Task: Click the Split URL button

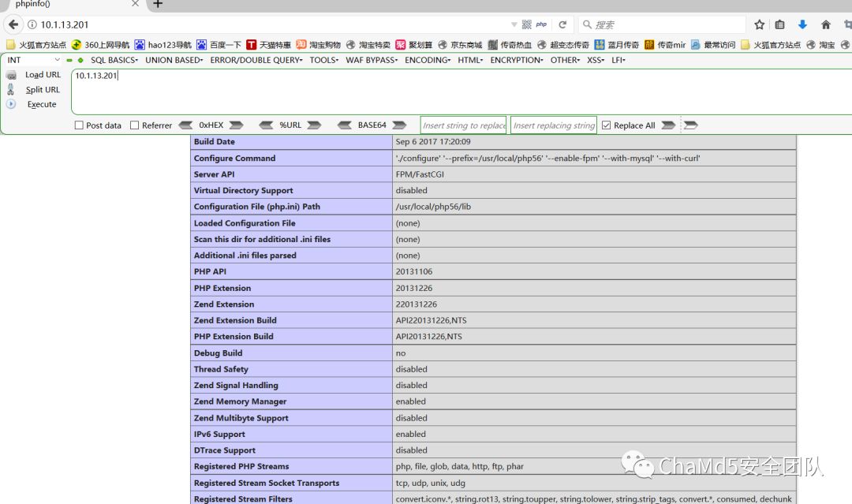Action: click(43, 90)
